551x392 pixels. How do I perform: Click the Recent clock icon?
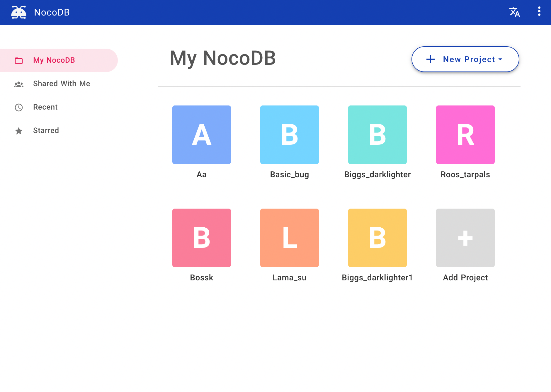[x=19, y=107]
